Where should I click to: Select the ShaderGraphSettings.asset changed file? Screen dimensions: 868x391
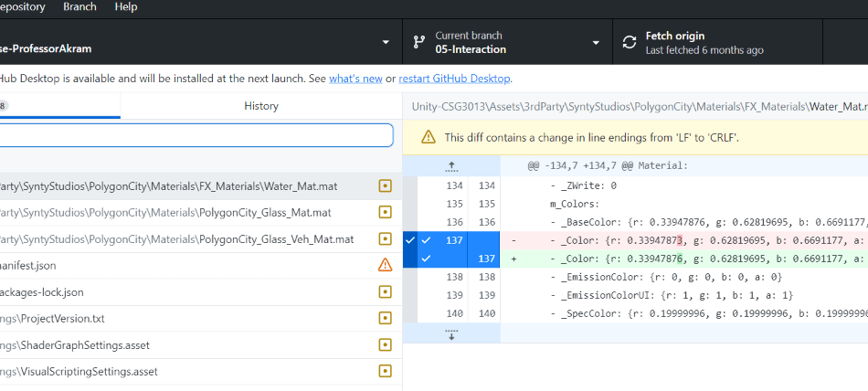coord(201,345)
